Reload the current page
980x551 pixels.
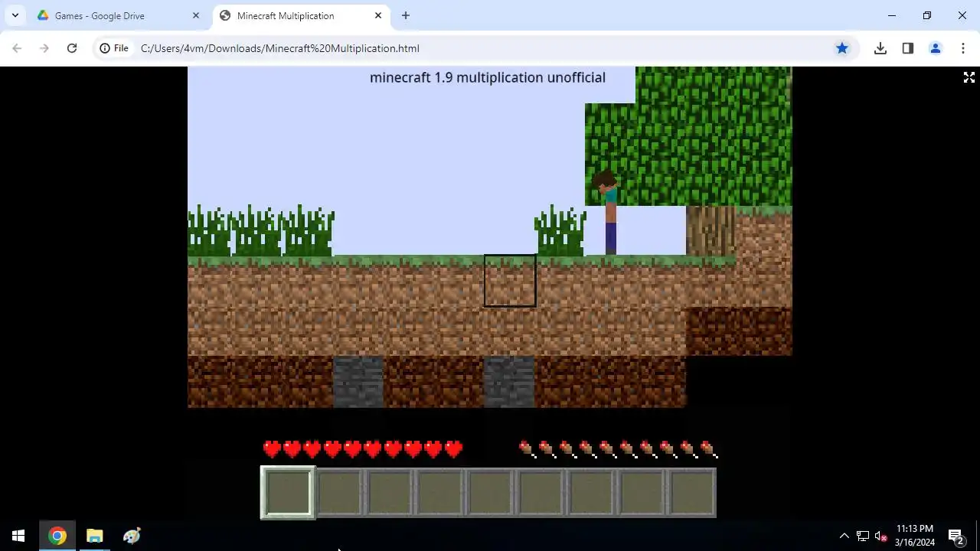72,48
